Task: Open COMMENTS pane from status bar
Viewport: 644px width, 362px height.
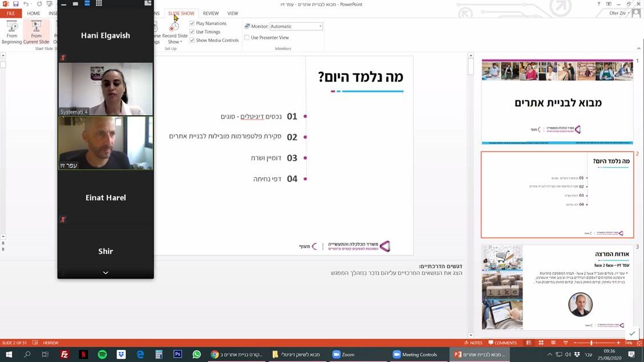Action: [502, 343]
